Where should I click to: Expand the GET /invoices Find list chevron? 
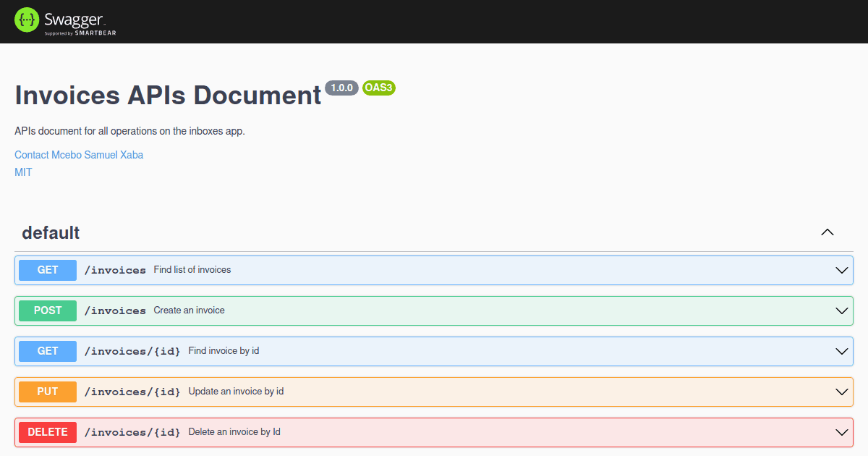tap(842, 270)
